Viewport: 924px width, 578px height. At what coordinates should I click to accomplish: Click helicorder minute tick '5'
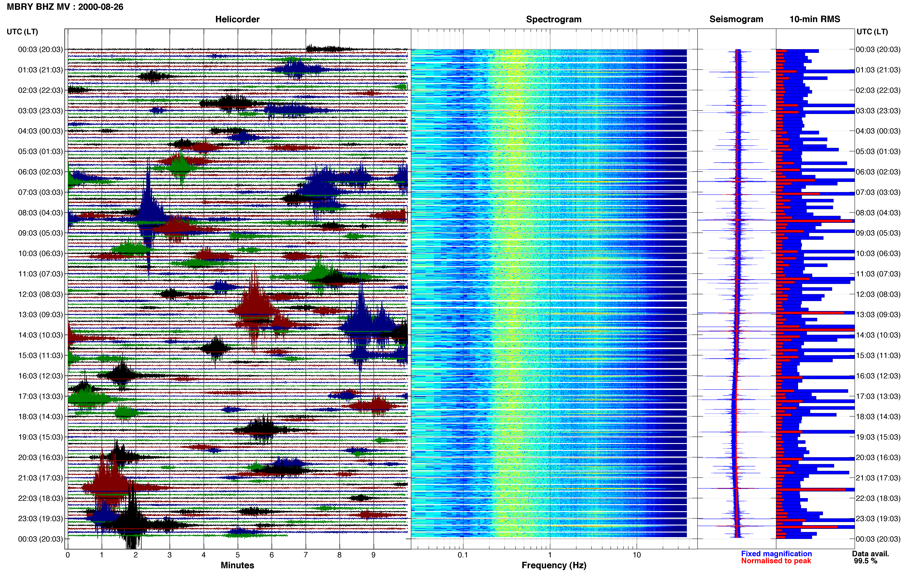pos(238,555)
